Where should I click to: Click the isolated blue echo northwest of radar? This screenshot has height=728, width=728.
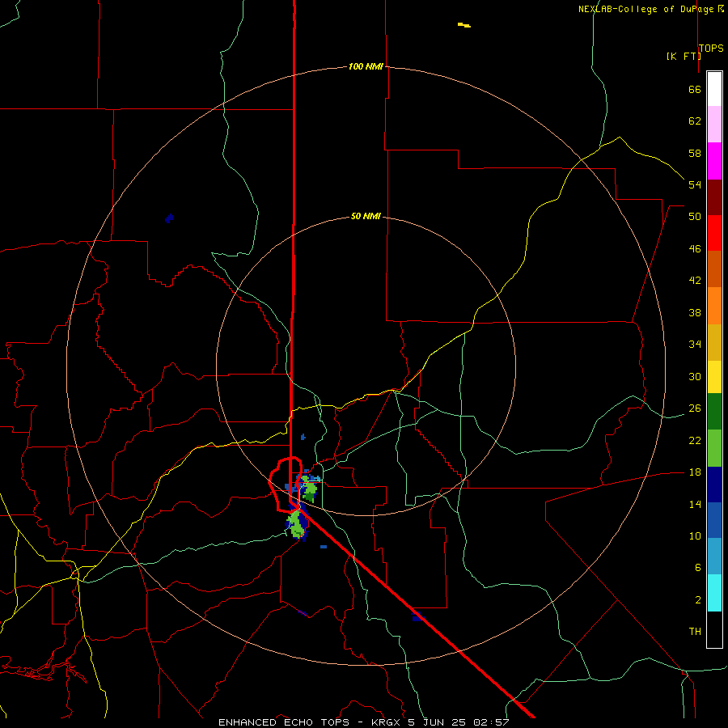[169, 218]
